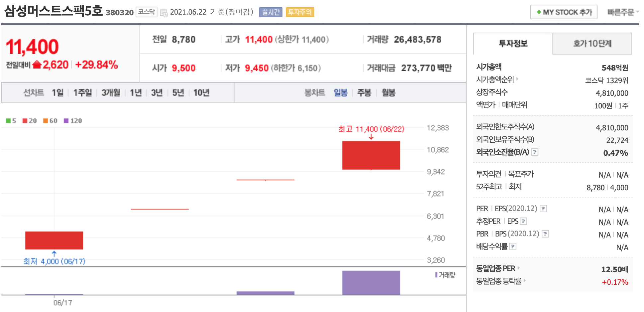Screen dimensions: 644x312
Task: Open help icon next to PBR BPS(2020.12)
Action: coord(545,234)
